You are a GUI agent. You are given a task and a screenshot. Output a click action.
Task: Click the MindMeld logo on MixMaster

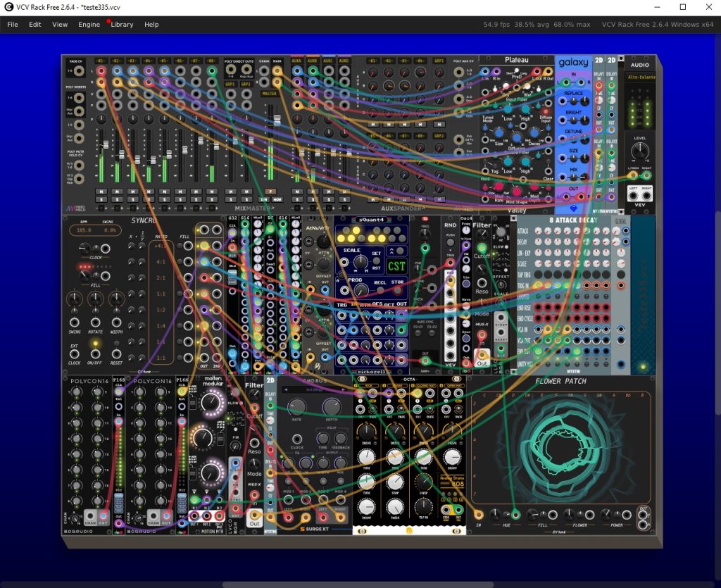(x=75, y=208)
